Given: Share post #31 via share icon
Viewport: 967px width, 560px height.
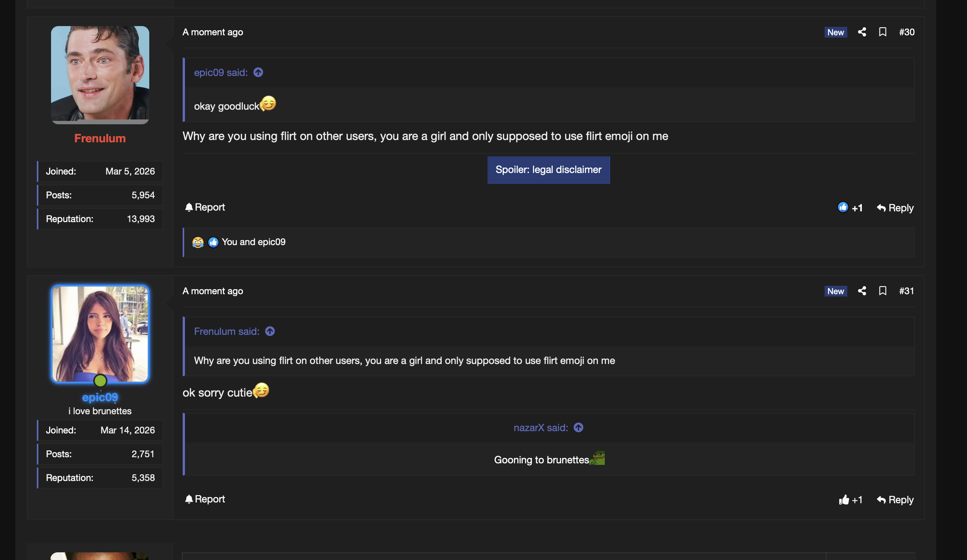Looking at the screenshot, I should 862,291.
